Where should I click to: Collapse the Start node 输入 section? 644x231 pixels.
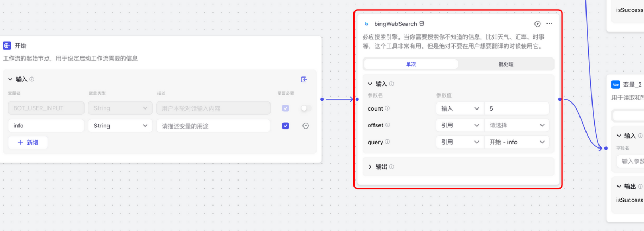(11, 79)
